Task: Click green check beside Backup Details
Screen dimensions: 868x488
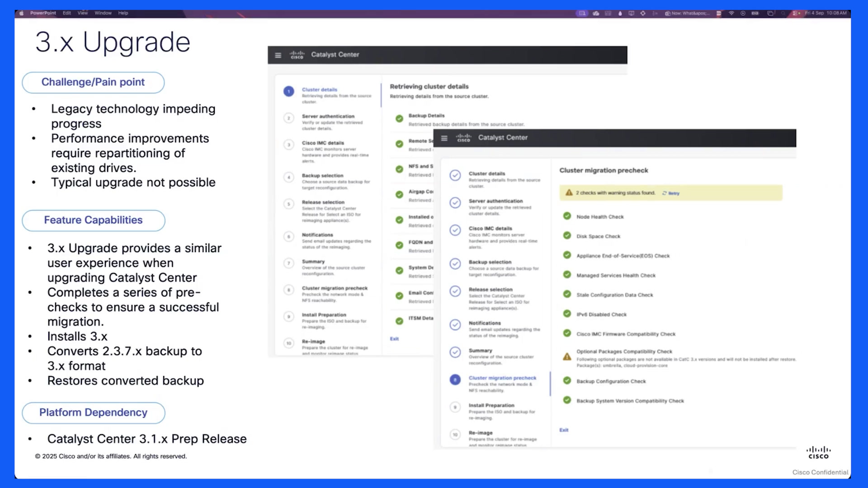Action: (399, 118)
